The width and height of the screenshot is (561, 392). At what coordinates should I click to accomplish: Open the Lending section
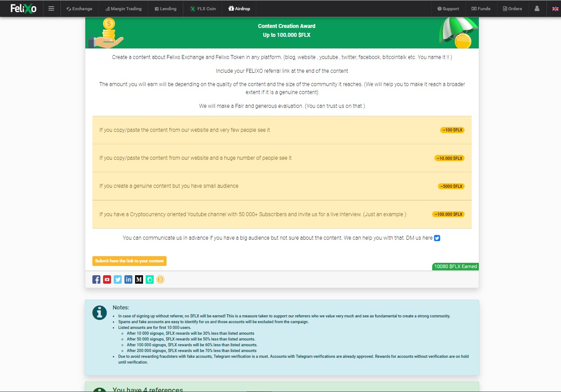click(165, 8)
